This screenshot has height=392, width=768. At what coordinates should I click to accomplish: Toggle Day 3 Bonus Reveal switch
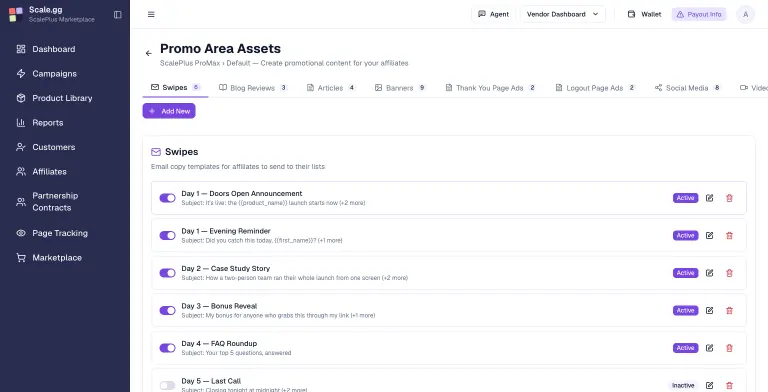168,311
